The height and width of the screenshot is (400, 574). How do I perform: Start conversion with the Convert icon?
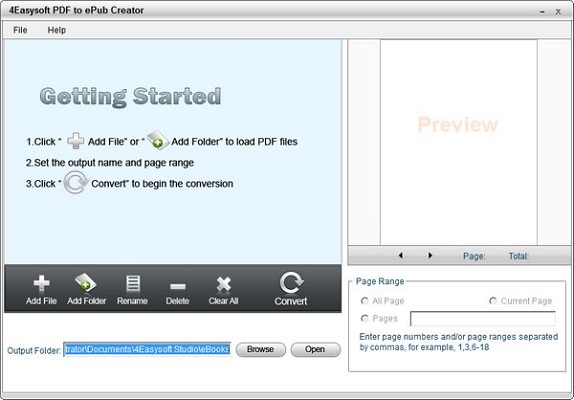pyautogui.click(x=291, y=283)
